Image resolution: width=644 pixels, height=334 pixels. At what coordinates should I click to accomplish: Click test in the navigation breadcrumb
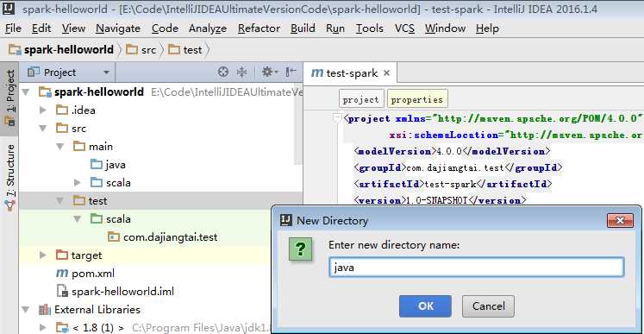[185, 50]
